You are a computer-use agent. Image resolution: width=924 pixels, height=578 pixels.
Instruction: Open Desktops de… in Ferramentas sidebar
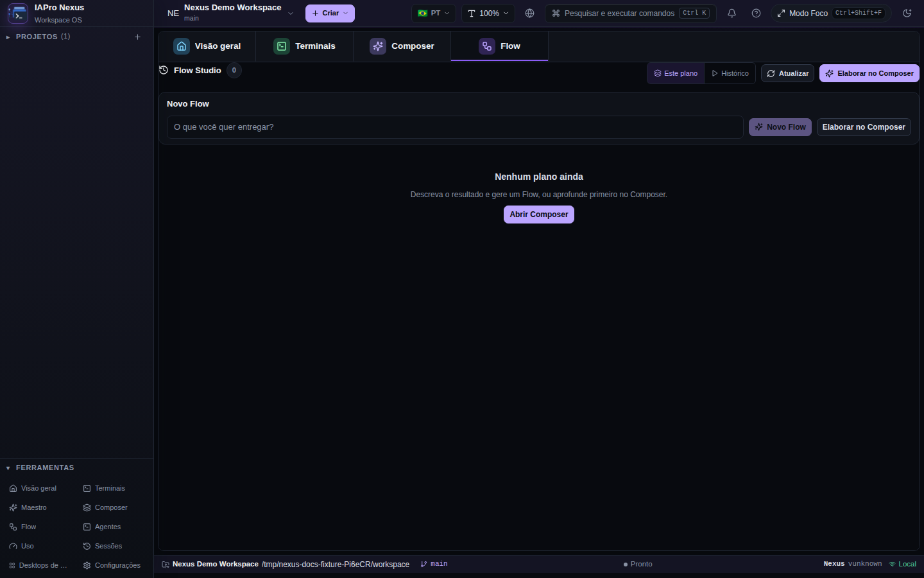click(38, 566)
